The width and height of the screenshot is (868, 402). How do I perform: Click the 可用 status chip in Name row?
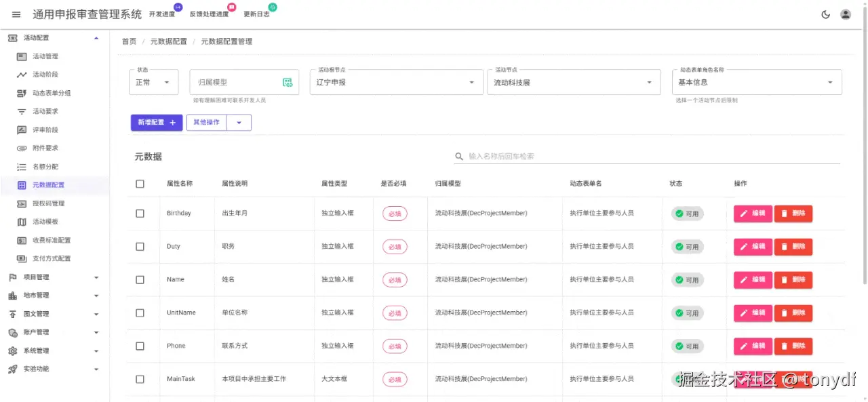click(x=688, y=280)
